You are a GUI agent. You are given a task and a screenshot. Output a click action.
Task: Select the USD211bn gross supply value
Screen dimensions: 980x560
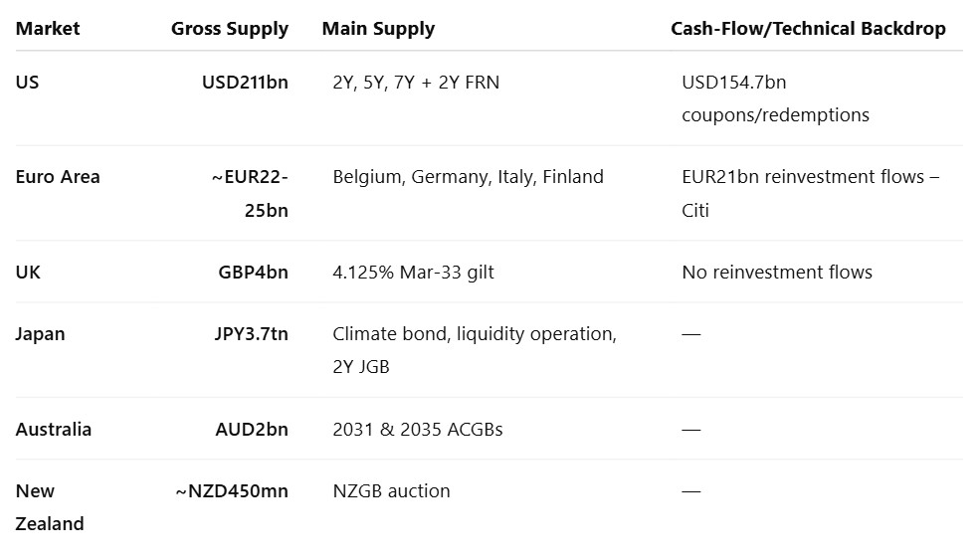[x=245, y=83]
